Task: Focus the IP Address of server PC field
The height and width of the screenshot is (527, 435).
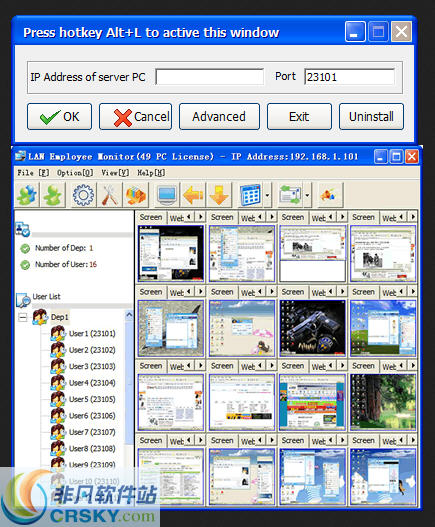Action: coord(209,77)
